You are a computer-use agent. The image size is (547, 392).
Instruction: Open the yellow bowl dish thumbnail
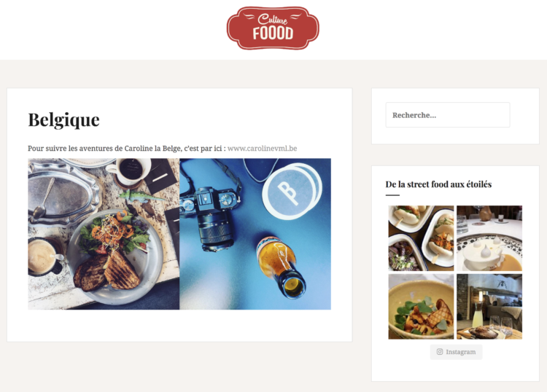(421, 306)
